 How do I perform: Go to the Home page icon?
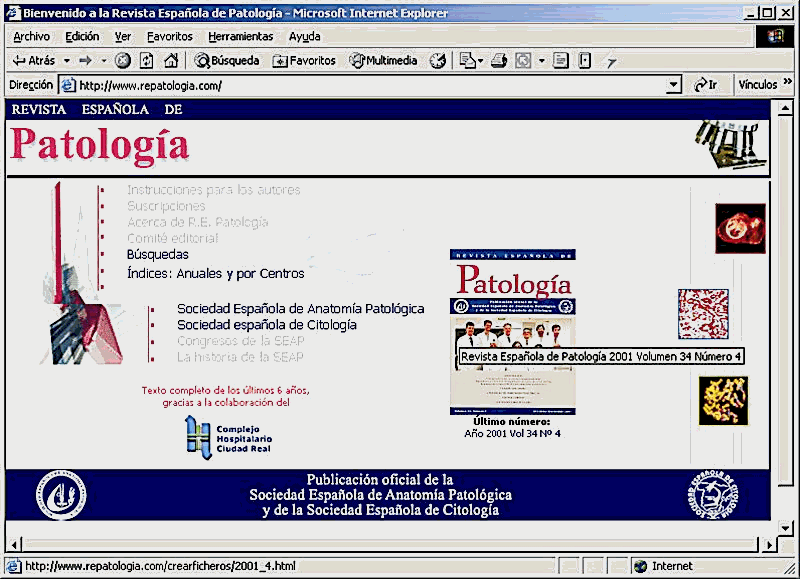tap(171, 61)
